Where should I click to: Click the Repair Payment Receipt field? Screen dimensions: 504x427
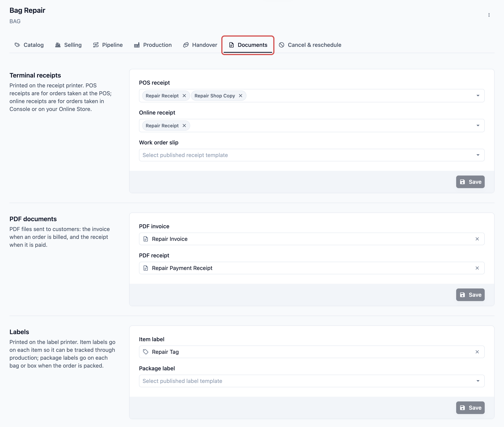tap(312, 268)
